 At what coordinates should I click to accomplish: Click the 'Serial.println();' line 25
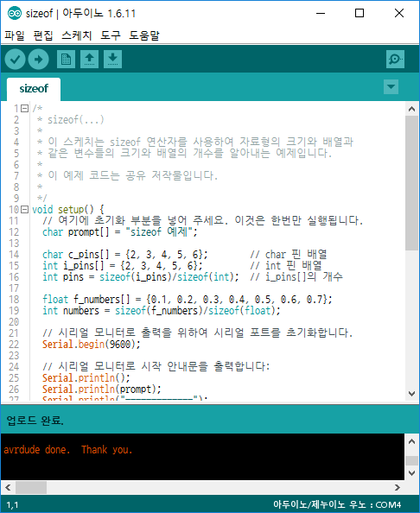coord(86,378)
